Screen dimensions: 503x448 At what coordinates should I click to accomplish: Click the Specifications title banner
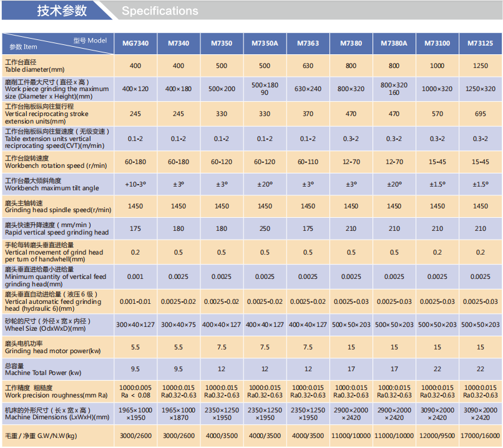(160, 11)
